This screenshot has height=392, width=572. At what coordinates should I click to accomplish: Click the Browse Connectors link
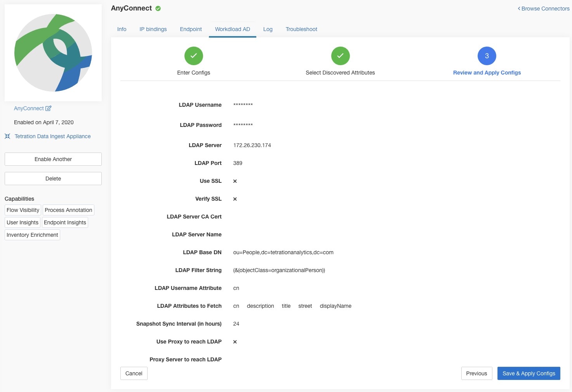544,9
